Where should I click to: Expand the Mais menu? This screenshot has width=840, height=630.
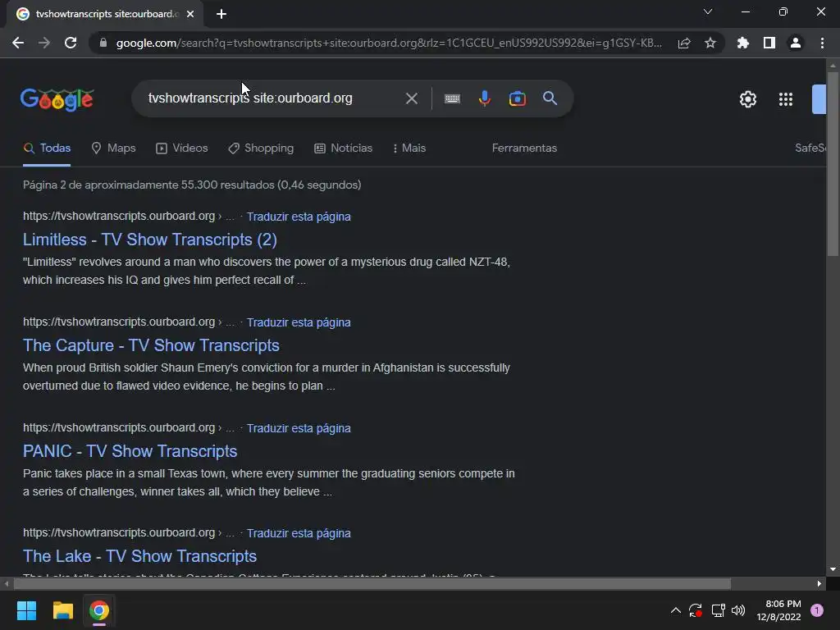(410, 148)
